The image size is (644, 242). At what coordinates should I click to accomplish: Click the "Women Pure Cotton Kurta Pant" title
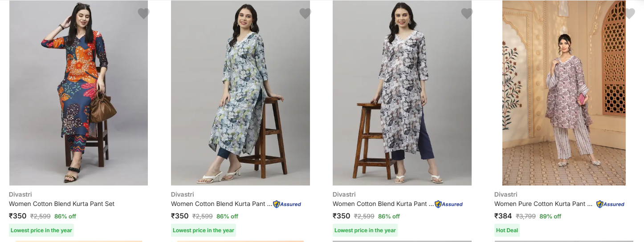(543, 204)
